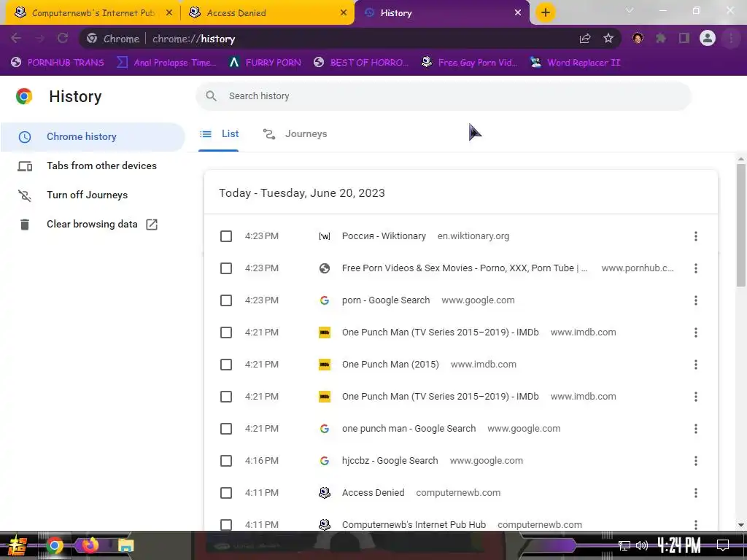Reload the history page
The width and height of the screenshot is (747, 560).
coord(63,39)
